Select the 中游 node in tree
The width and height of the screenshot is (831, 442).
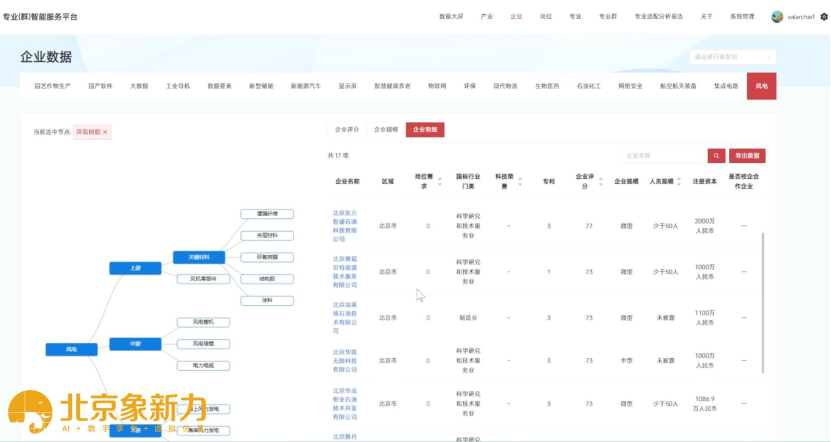point(135,344)
